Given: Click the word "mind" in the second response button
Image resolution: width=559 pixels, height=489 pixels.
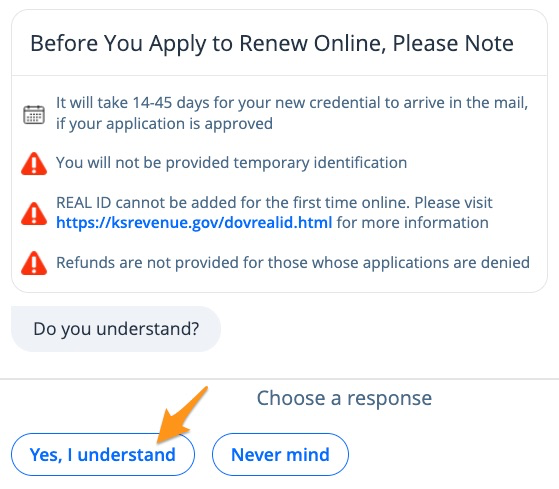Looking at the screenshot, I should [308, 455].
